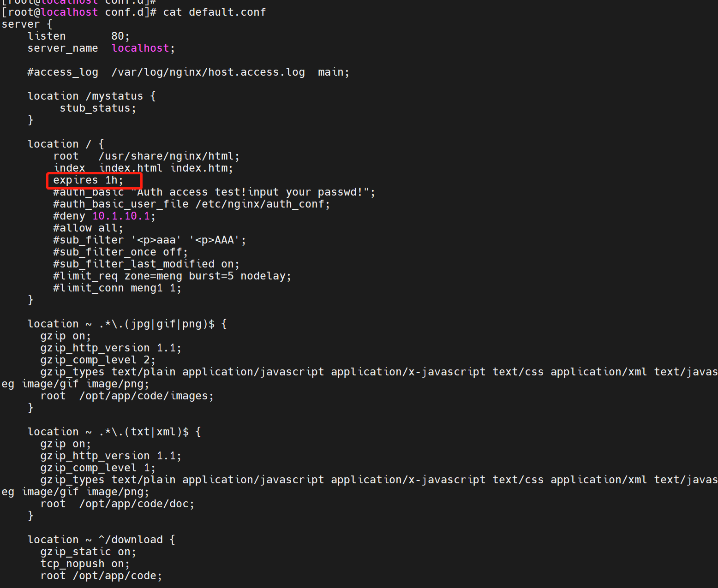Image resolution: width=718 pixels, height=588 pixels.
Task: Click the 'listen 80;' directive
Action: [78, 36]
